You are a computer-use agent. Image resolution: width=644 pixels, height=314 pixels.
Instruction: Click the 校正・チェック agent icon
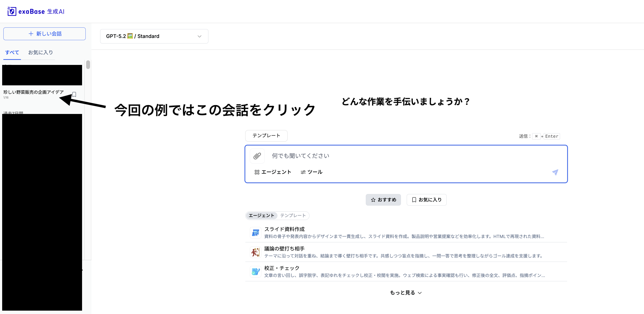256,271
